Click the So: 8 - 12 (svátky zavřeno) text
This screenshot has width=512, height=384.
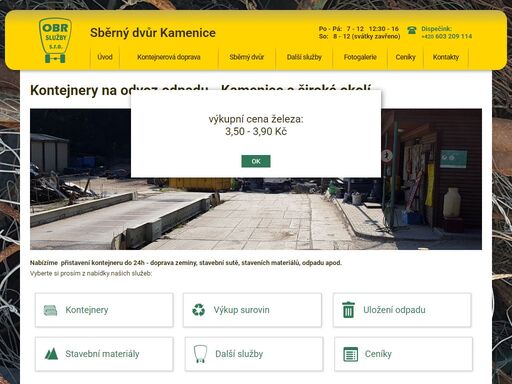coord(359,37)
